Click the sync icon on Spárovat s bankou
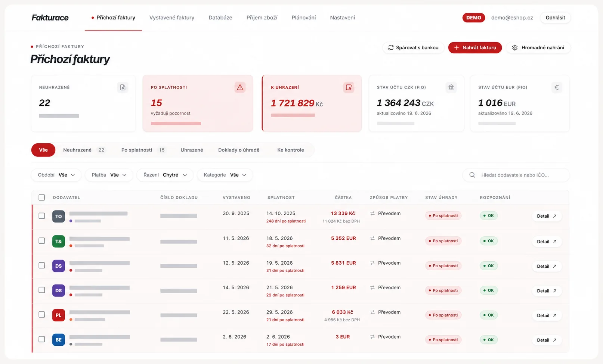 click(x=391, y=48)
